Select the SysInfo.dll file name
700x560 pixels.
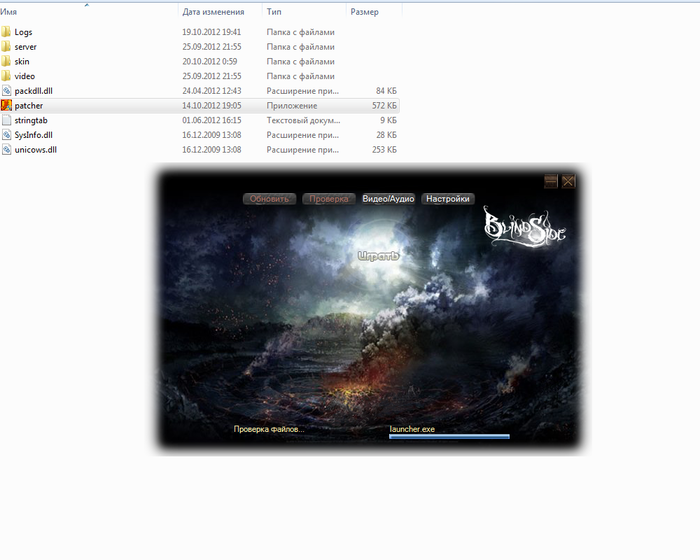33,135
